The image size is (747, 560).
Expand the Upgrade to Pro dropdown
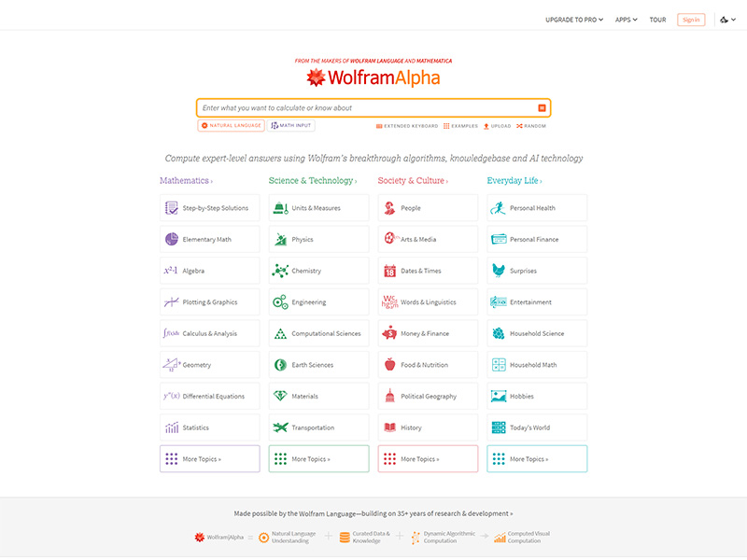(x=575, y=19)
